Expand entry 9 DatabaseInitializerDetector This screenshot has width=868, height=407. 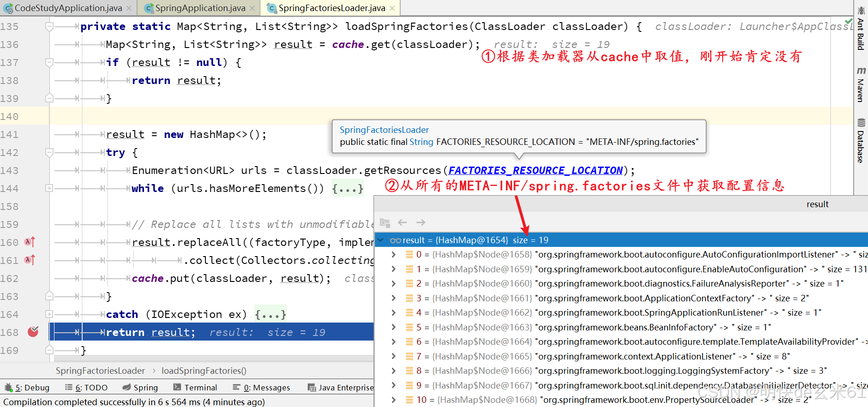393,385
